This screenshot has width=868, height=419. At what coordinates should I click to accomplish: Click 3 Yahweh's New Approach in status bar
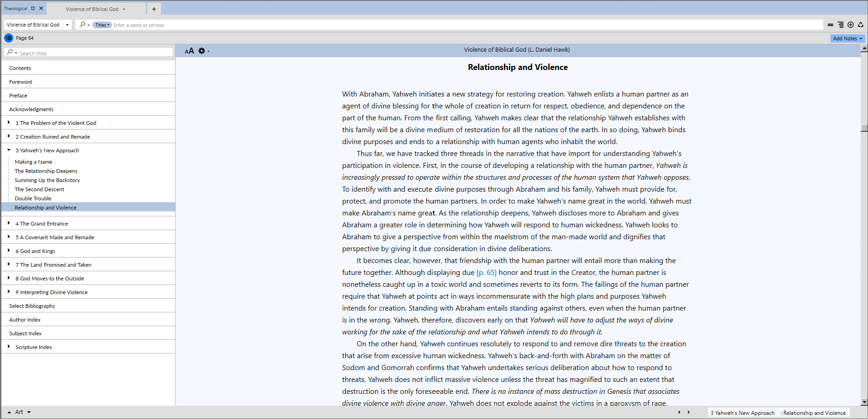[742, 413]
